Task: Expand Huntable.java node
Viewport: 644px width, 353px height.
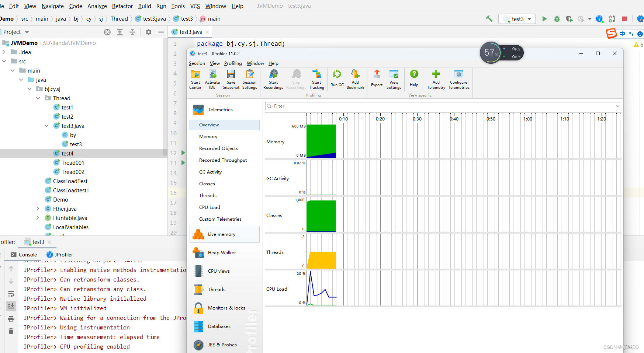Action: (x=38, y=218)
